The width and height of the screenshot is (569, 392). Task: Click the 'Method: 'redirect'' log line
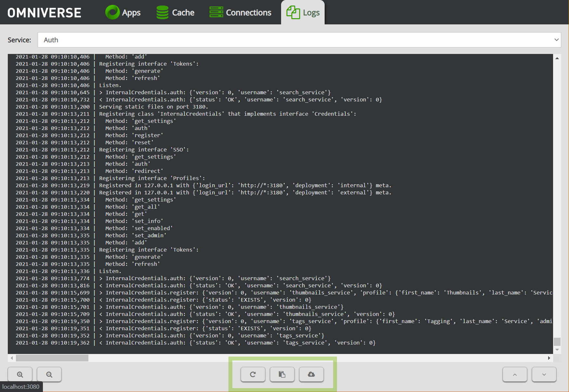point(89,171)
